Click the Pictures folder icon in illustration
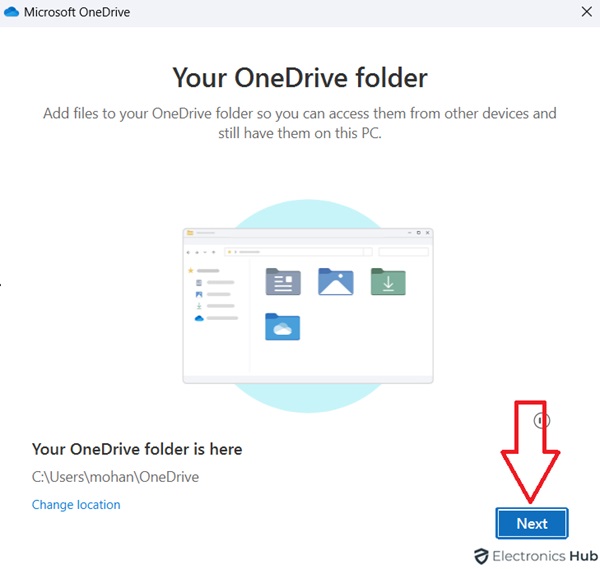The image size is (600, 569). coord(336,282)
